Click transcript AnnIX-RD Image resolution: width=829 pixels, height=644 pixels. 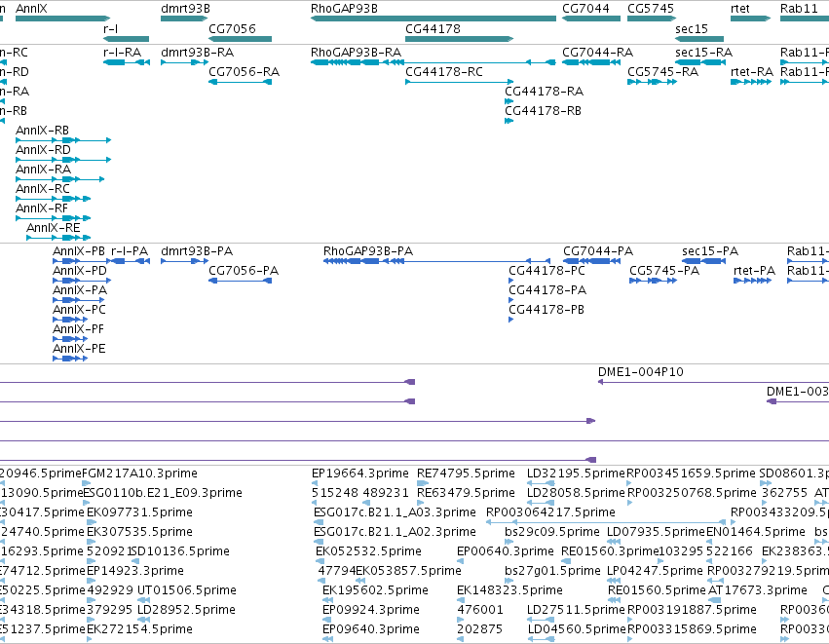(63, 160)
